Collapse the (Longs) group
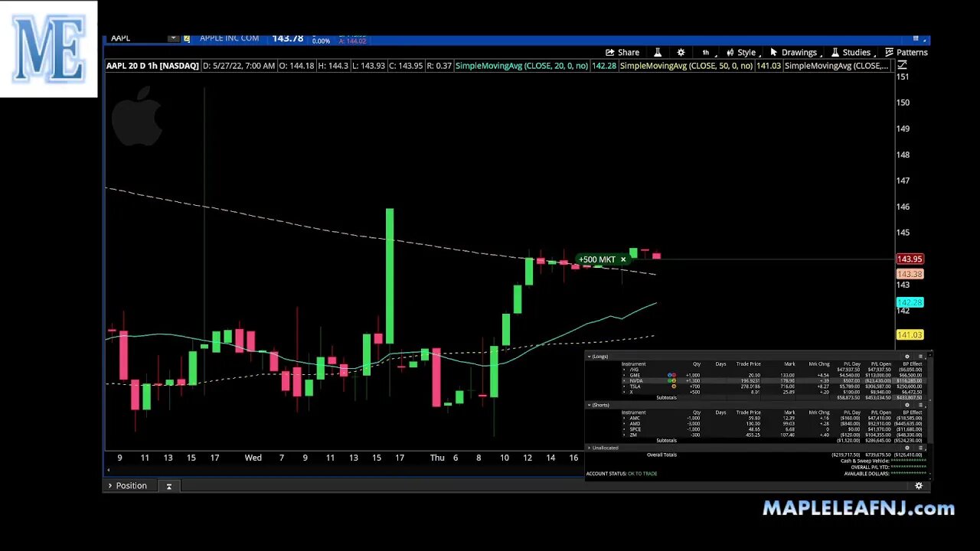Viewport: 980px width, 551px height. tap(589, 357)
